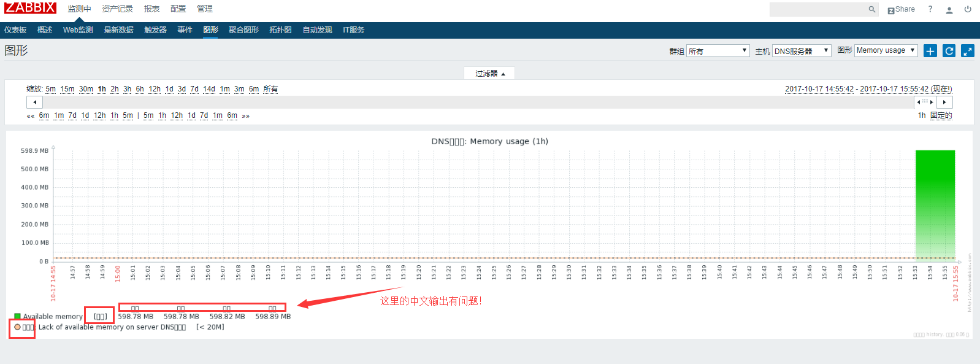Open the user profile icon
This screenshot has width=980, height=364.
coord(949,10)
